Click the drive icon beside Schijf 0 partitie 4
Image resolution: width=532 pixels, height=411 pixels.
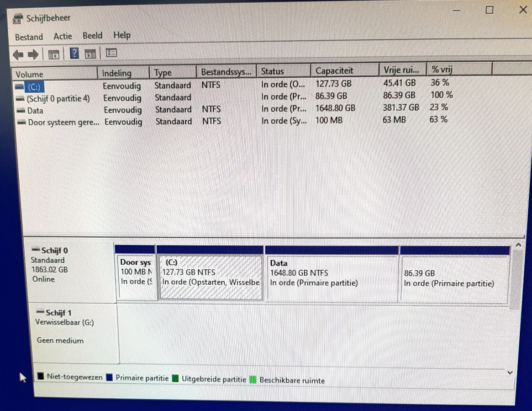[x=21, y=99]
